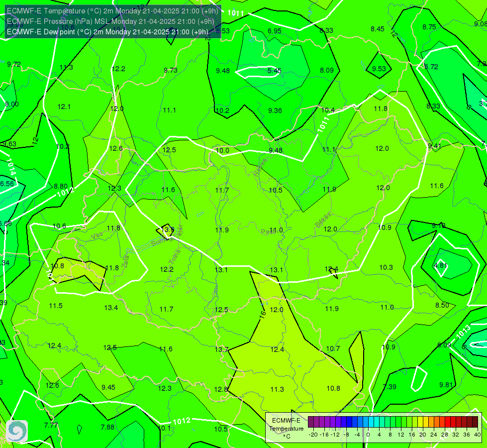Click the 9.72 temperature value
Image resolution: width=487 pixels, height=448 pixels.
click(14, 64)
